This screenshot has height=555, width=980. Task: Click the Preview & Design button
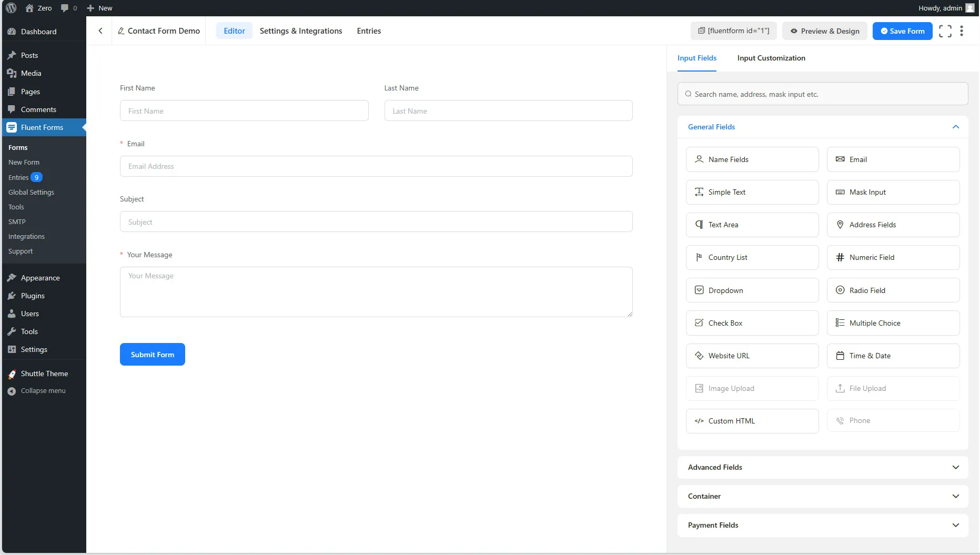click(824, 31)
